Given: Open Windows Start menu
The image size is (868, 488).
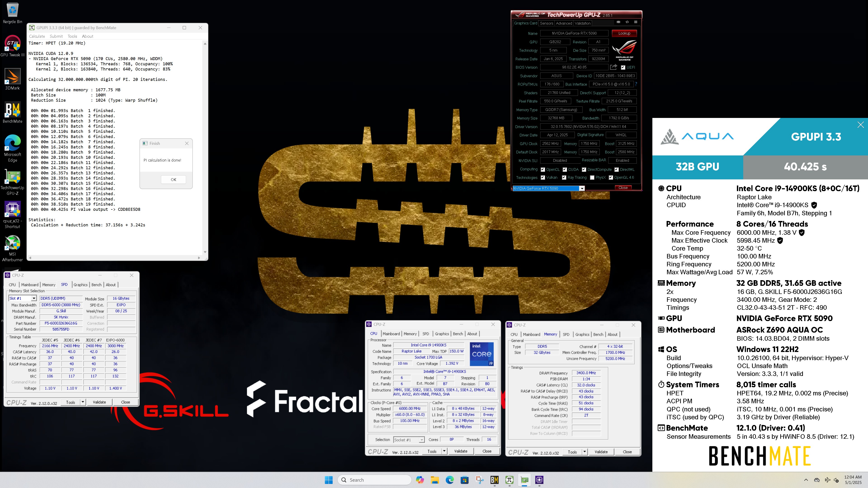Looking at the screenshot, I should point(328,480).
